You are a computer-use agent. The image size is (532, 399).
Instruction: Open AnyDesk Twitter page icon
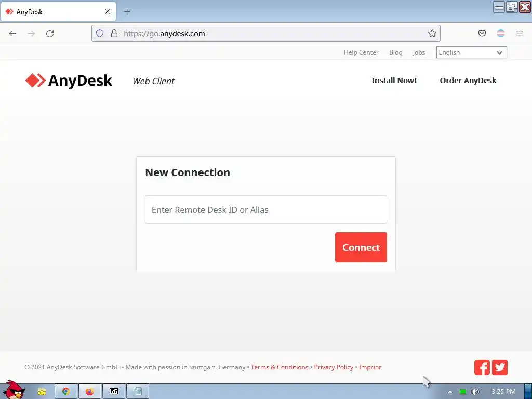[x=500, y=367]
